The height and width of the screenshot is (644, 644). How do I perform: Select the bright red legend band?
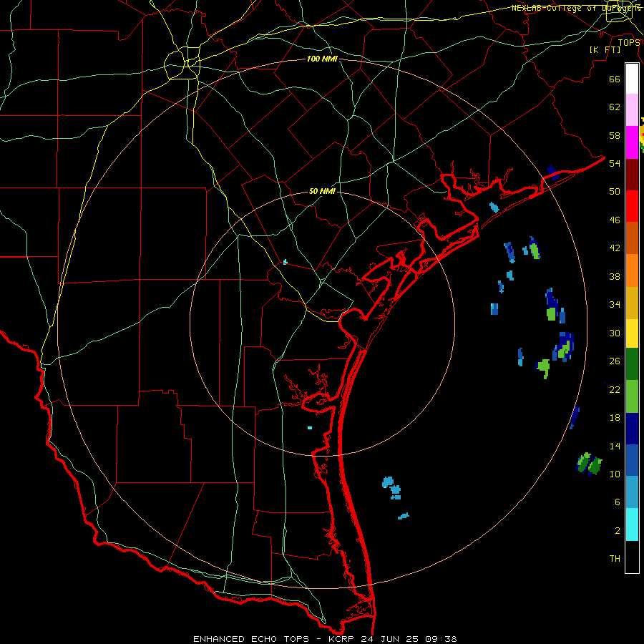tap(632, 206)
